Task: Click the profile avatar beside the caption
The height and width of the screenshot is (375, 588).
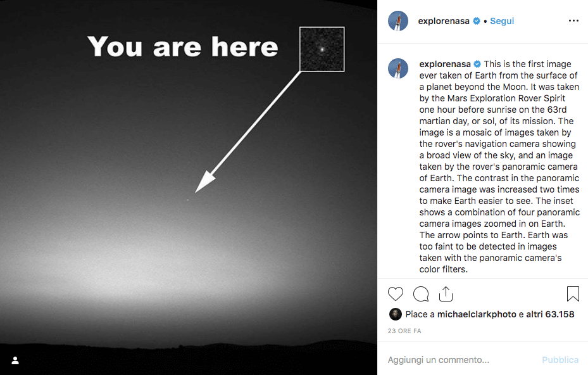Action: (x=398, y=68)
